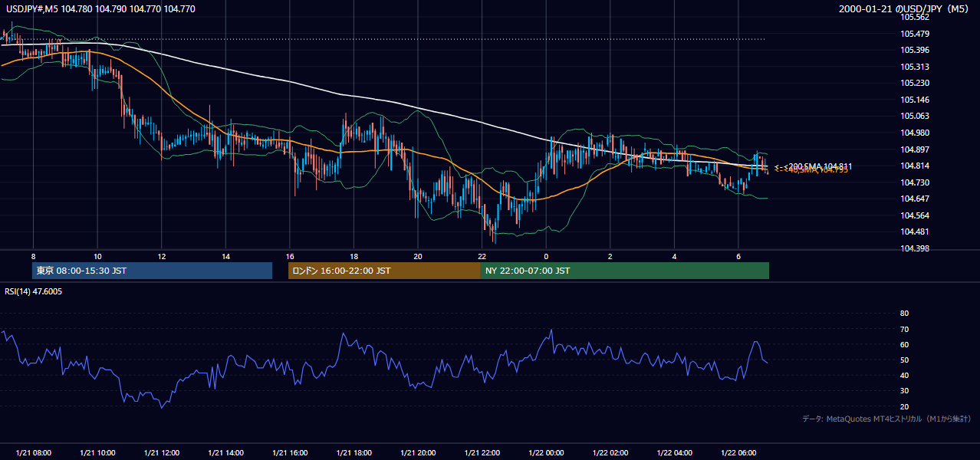
Task: Click RSI level 70 on the RSI scale
Action: (x=904, y=329)
